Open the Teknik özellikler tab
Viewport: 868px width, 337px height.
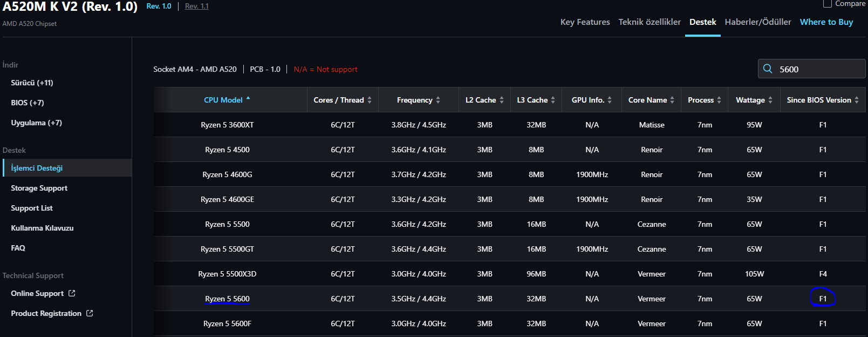coord(650,22)
